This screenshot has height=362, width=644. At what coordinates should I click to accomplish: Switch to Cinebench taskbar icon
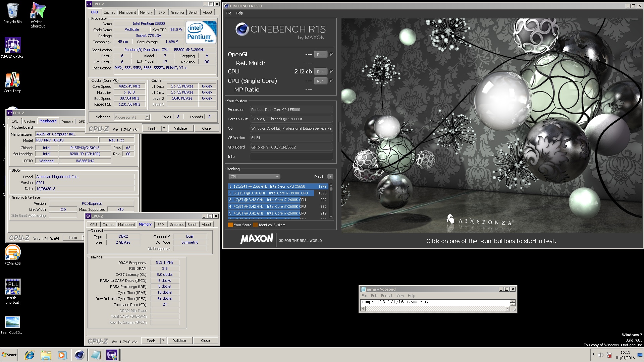point(79,355)
